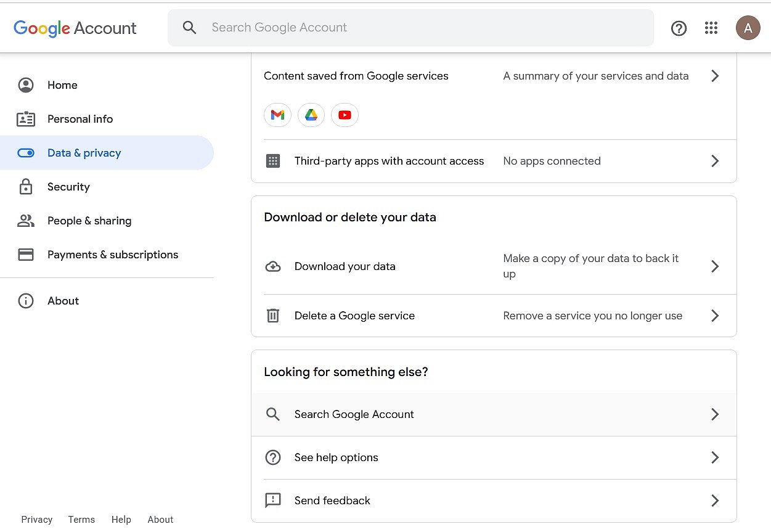Click chevron for Send feedback
Image resolution: width=771 pixels, height=532 pixels.
(715, 501)
